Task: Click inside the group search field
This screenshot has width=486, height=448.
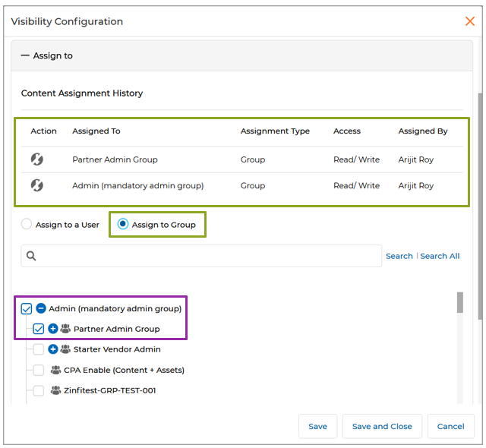Action: [x=205, y=256]
